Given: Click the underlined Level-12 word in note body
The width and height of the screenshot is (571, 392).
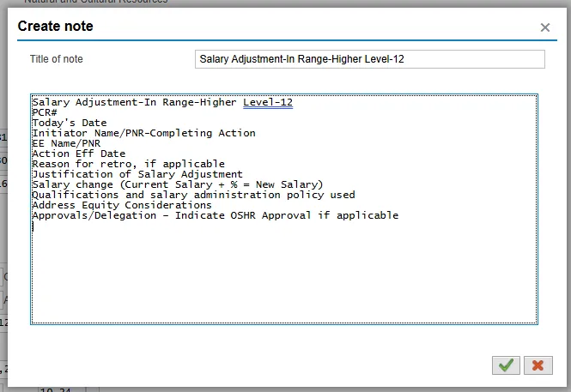Looking at the screenshot, I should point(268,103).
